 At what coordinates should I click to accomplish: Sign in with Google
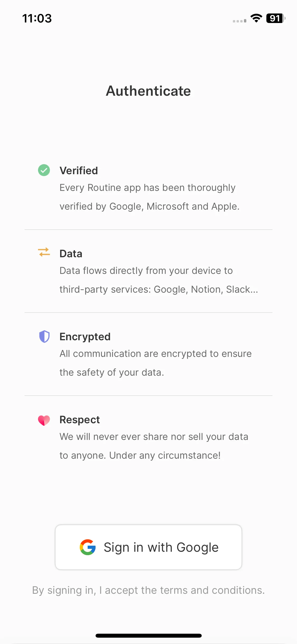[x=148, y=547]
